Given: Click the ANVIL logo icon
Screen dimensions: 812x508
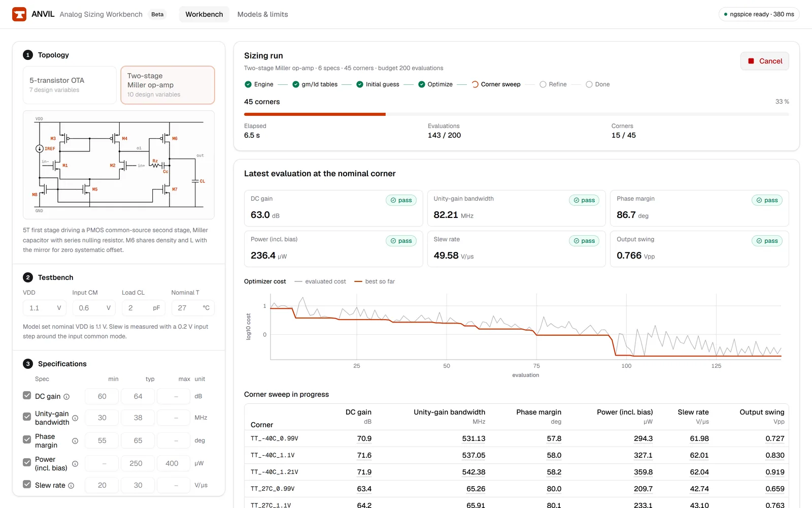Looking at the screenshot, I should point(19,14).
